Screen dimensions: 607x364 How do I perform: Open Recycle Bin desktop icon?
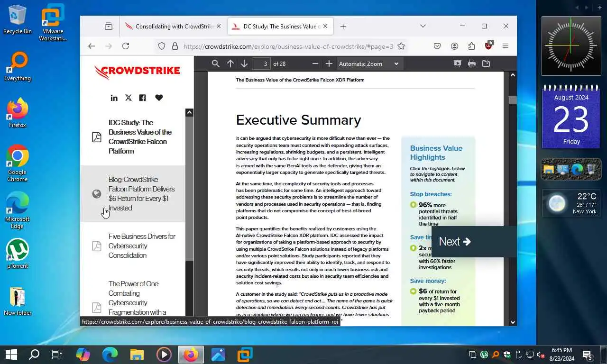coord(18,19)
